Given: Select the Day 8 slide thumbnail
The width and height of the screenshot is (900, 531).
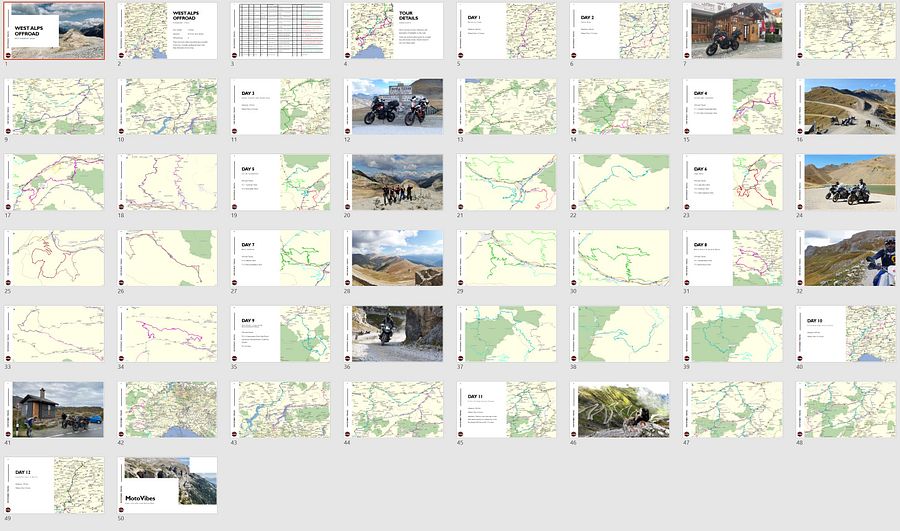Looking at the screenshot, I should coord(733,258).
